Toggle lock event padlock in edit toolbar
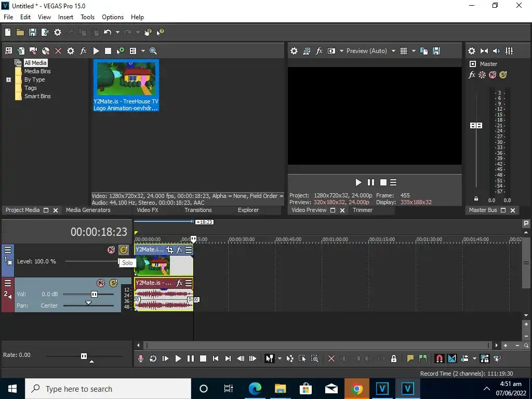The image size is (532, 399). [x=394, y=358]
